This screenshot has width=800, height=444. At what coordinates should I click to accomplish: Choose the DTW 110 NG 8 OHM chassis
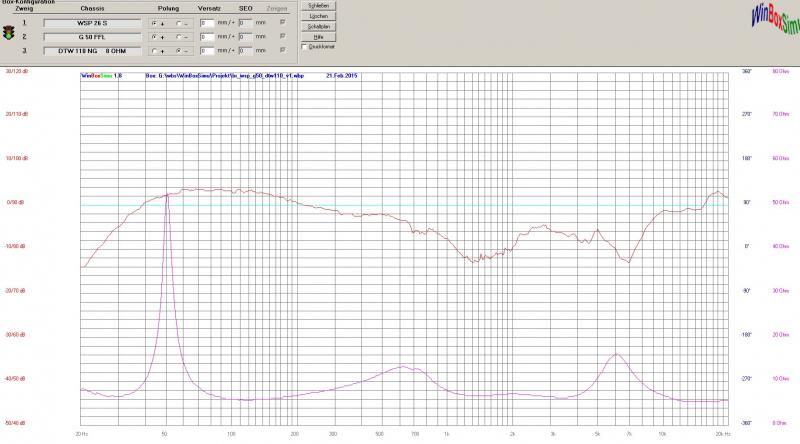pos(94,48)
